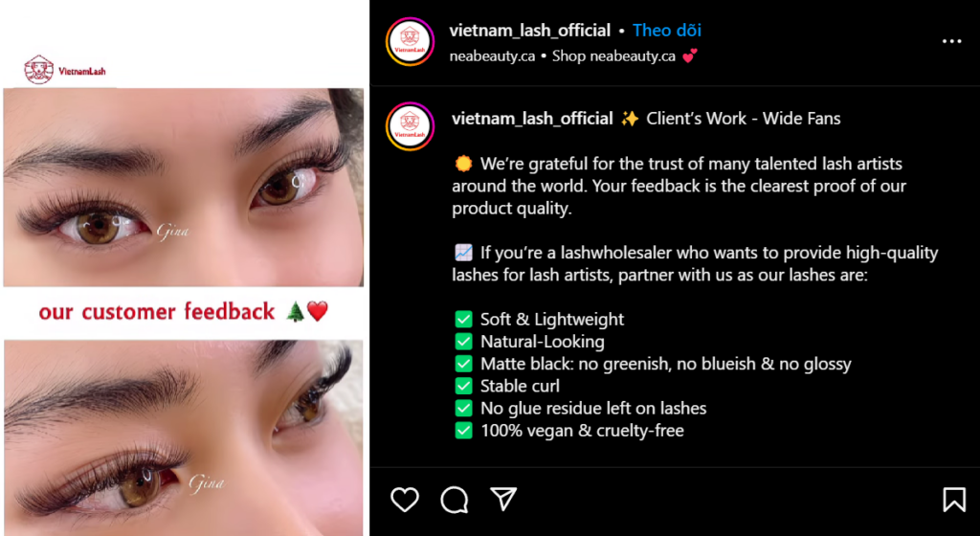Click the green check beside Natural-Looking
Viewport: 980px width, 536px height.
point(463,342)
